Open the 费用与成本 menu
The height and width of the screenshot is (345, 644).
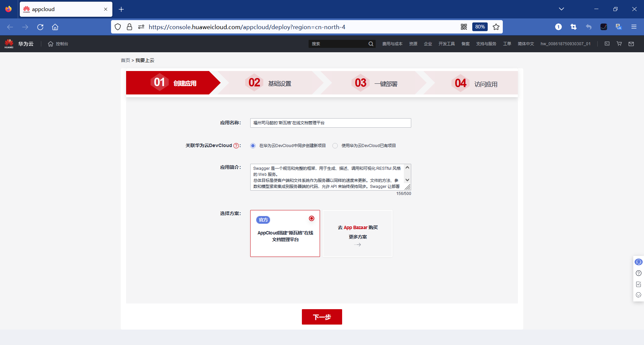(392, 44)
